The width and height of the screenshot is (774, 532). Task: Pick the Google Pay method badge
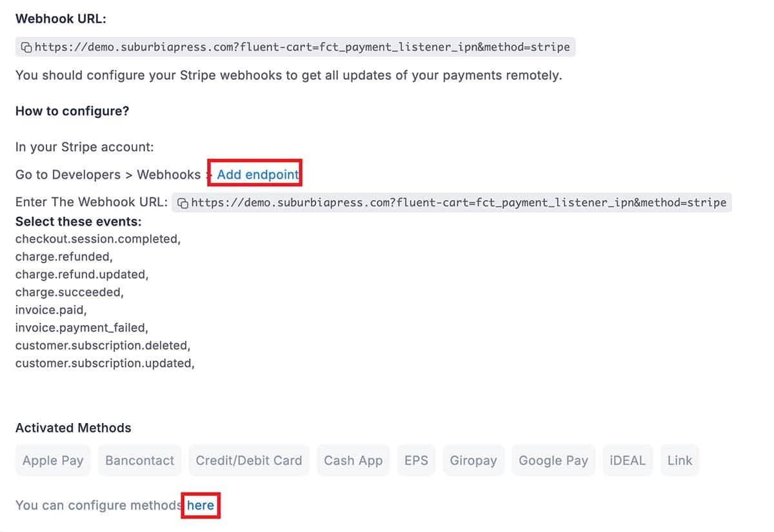click(x=553, y=460)
